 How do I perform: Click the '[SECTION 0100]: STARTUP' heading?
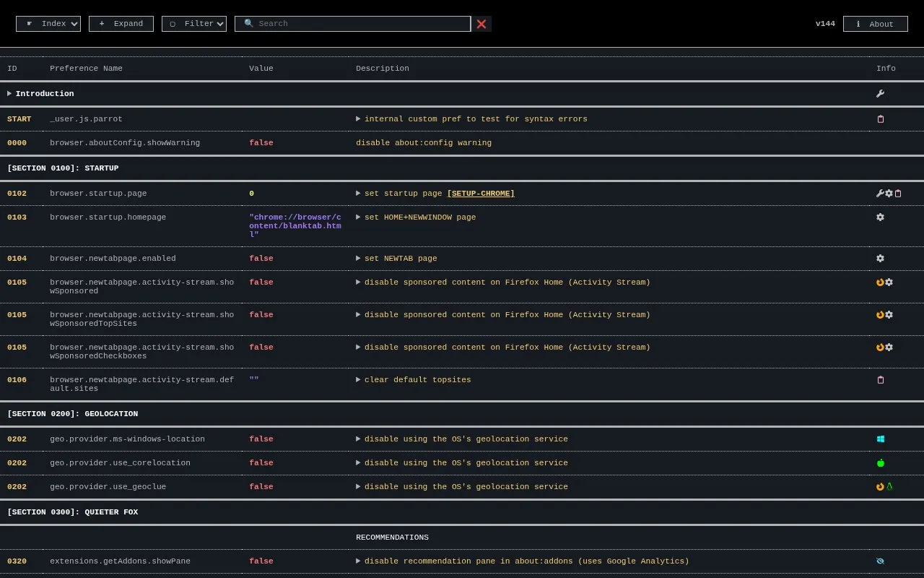click(63, 168)
